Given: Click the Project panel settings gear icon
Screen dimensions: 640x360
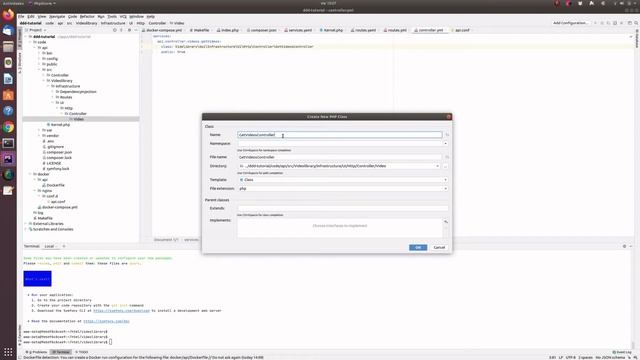Looking at the screenshot, I should point(129,30).
